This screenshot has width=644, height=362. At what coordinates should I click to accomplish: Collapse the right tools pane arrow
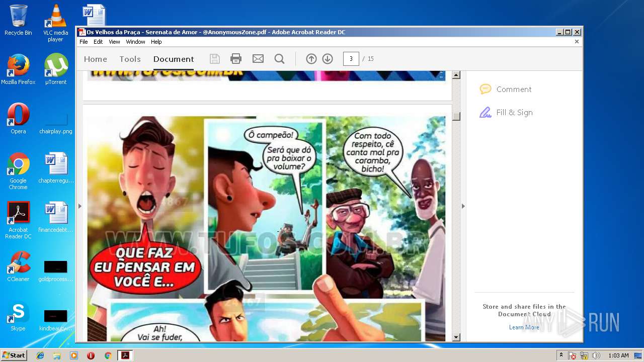click(x=463, y=206)
